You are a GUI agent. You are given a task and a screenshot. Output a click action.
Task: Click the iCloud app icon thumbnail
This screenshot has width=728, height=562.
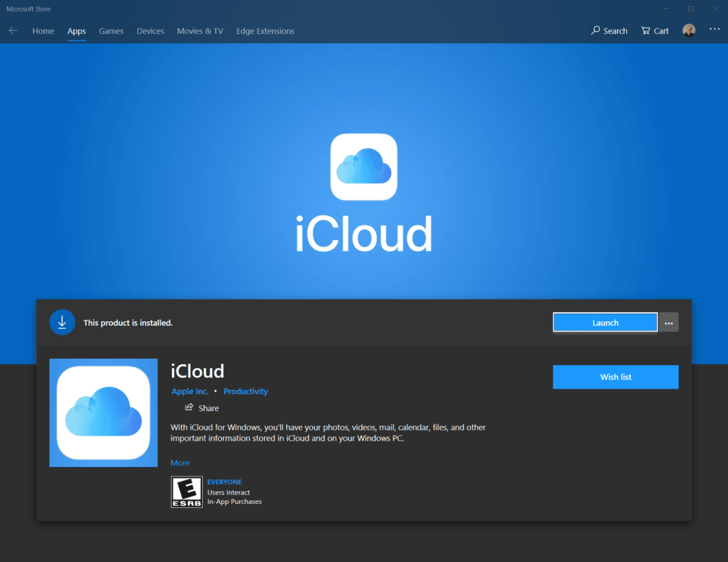coord(103,412)
